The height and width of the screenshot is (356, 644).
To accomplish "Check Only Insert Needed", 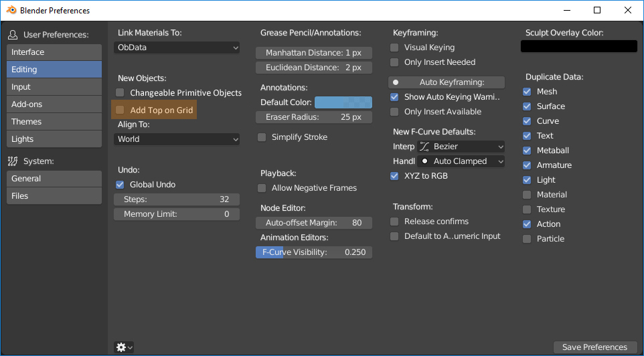I will point(394,62).
